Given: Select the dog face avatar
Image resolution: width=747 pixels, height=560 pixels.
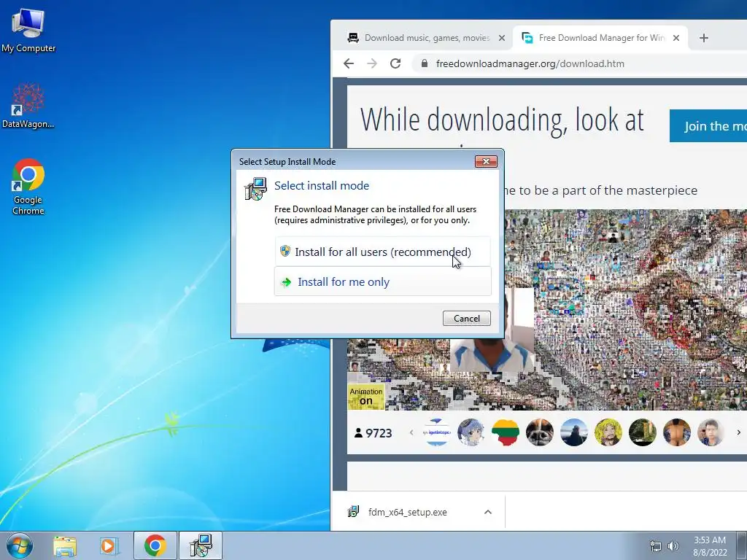Looking at the screenshot, I should (x=540, y=432).
